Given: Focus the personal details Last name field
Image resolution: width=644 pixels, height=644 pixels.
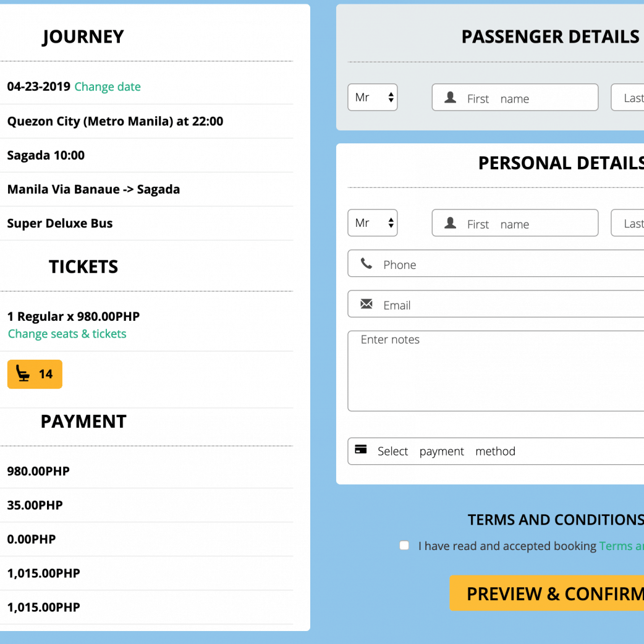Looking at the screenshot, I should pyautogui.click(x=630, y=224).
